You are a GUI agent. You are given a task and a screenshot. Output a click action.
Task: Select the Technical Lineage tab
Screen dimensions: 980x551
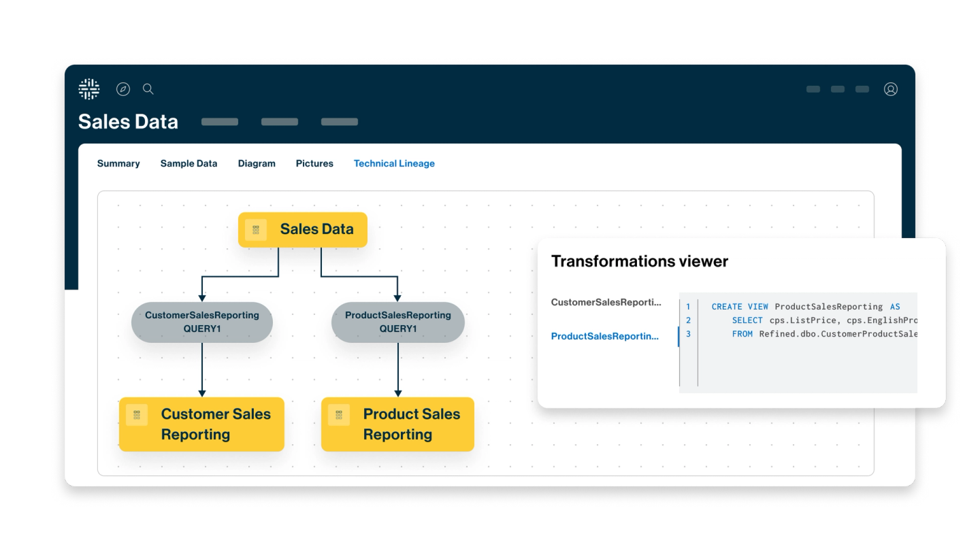click(394, 163)
